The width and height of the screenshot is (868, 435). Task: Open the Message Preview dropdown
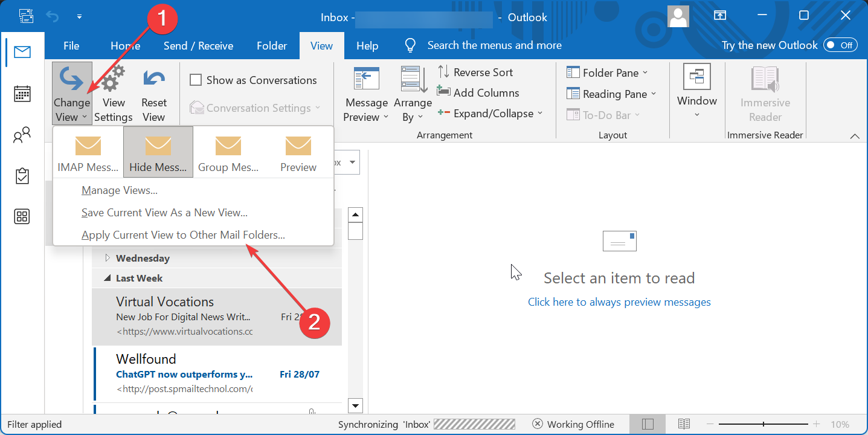(366, 94)
